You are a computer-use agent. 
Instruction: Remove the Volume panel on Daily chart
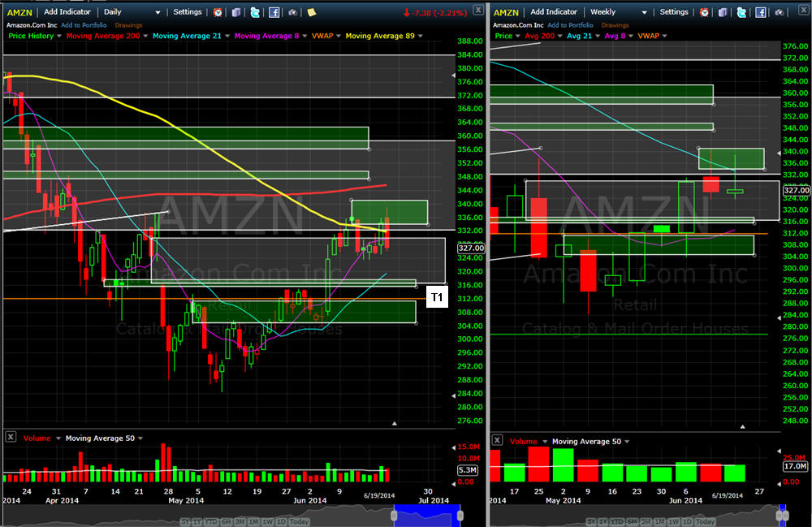click(x=11, y=437)
